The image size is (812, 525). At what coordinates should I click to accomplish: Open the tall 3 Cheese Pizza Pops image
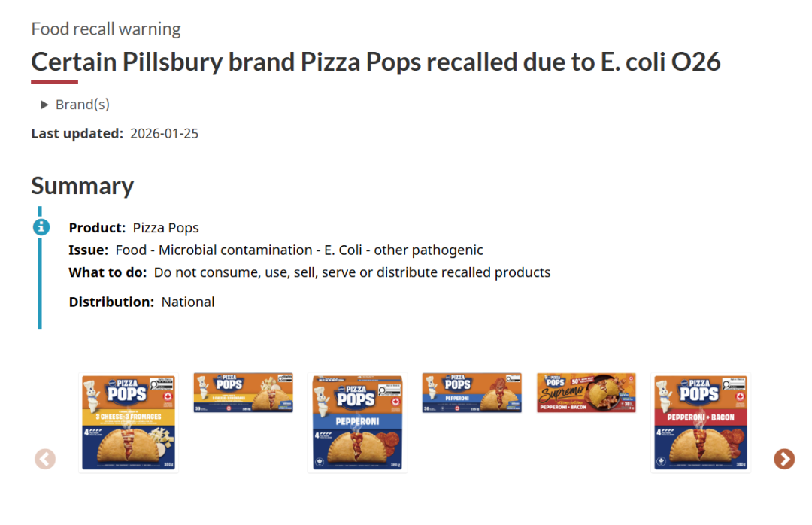(129, 423)
